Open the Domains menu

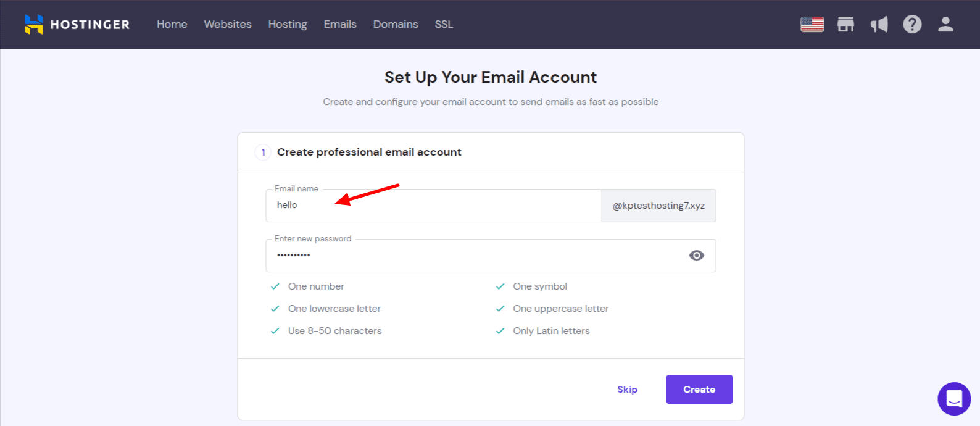(x=396, y=24)
